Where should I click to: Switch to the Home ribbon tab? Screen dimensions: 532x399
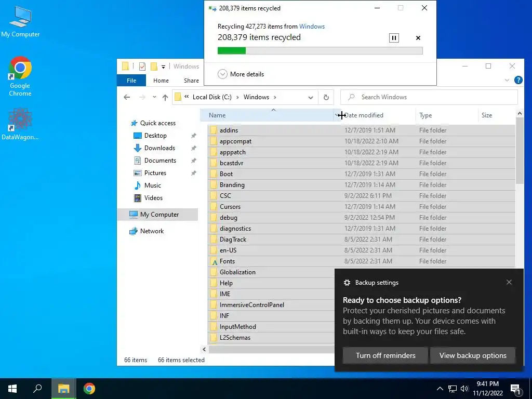click(x=161, y=81)
